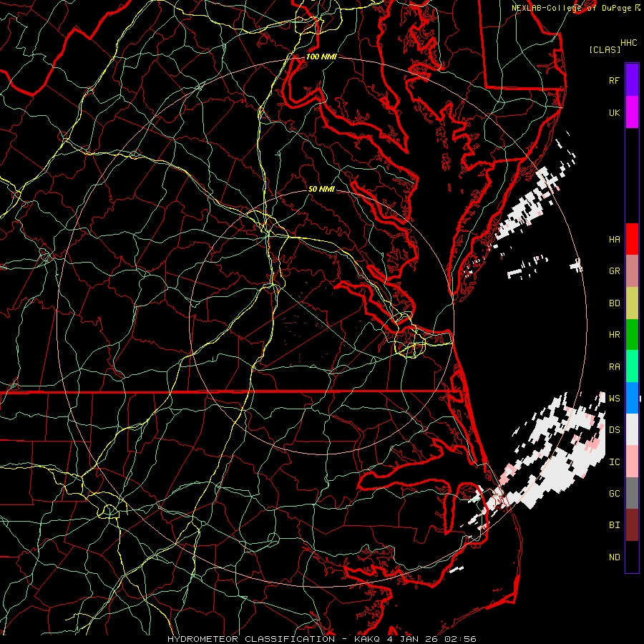Pick the HR dark green legend swatch

coord(632,334)
